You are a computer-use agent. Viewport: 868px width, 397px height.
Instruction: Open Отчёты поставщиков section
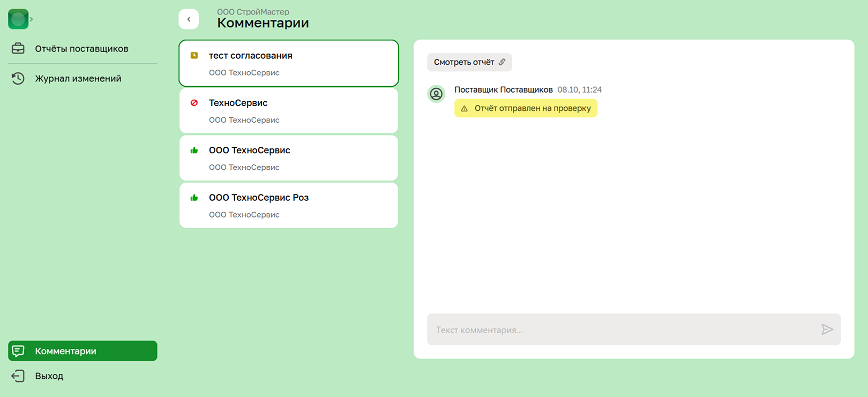(x=83, y=49)
